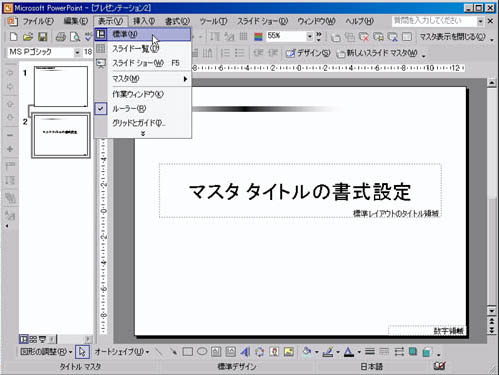Insert picture from file
This screenshot has height=375, width=499.
click(289, 351)
